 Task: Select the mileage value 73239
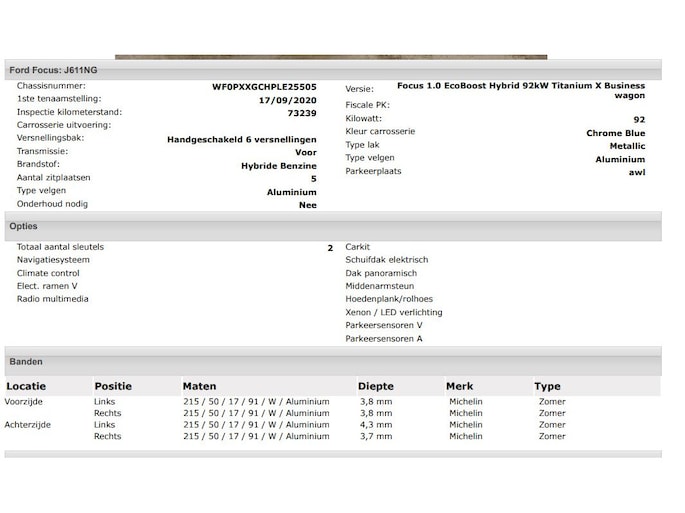(x=301, y=113)
